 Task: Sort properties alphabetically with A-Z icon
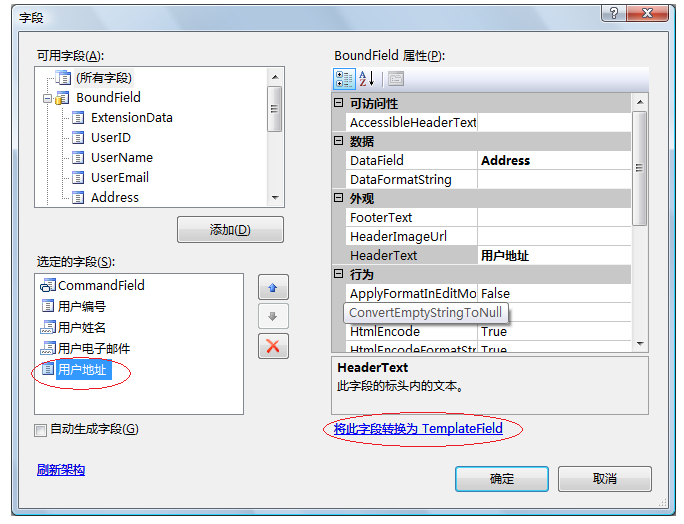click(366, 79)
